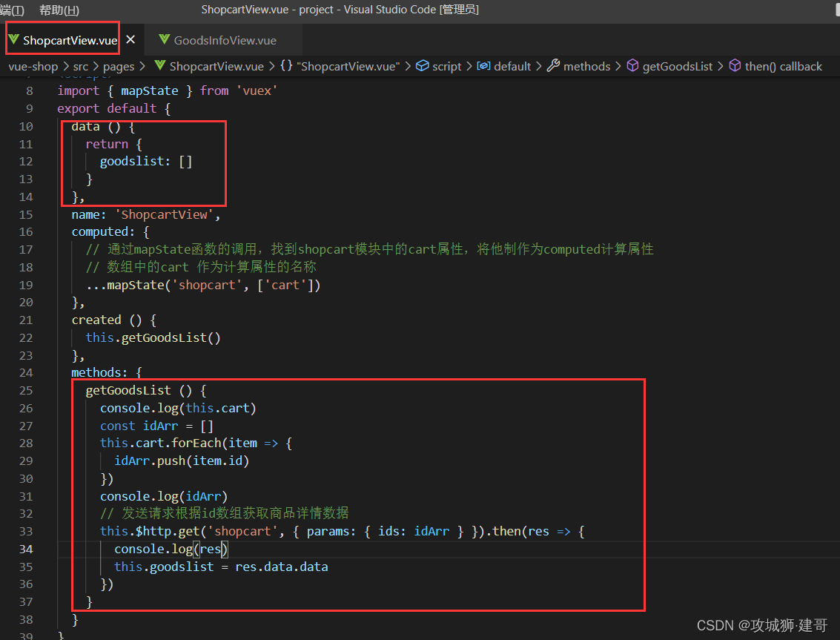Select src folder in the breadcrumb
840x640 pixels.
point(80,67)
